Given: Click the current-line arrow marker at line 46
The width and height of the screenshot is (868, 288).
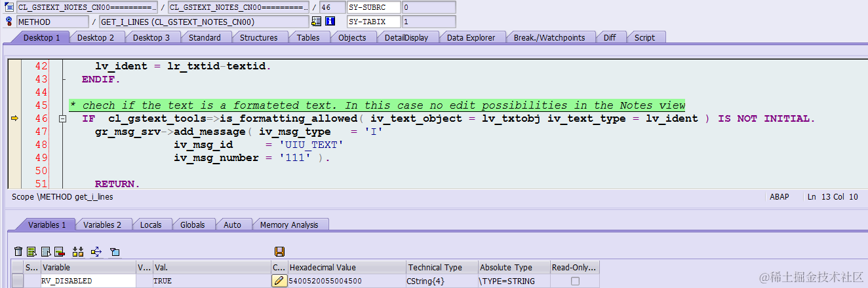Looking at the screenshot, I should pos(14,118).
